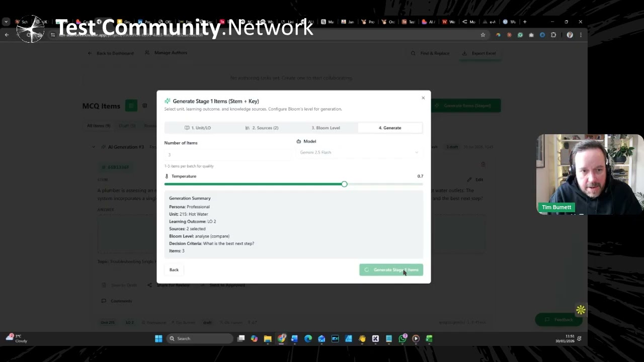The width and height of the screenshot is (644, 362).
Task: Click the browser back arrow
Action: (7, 35)
